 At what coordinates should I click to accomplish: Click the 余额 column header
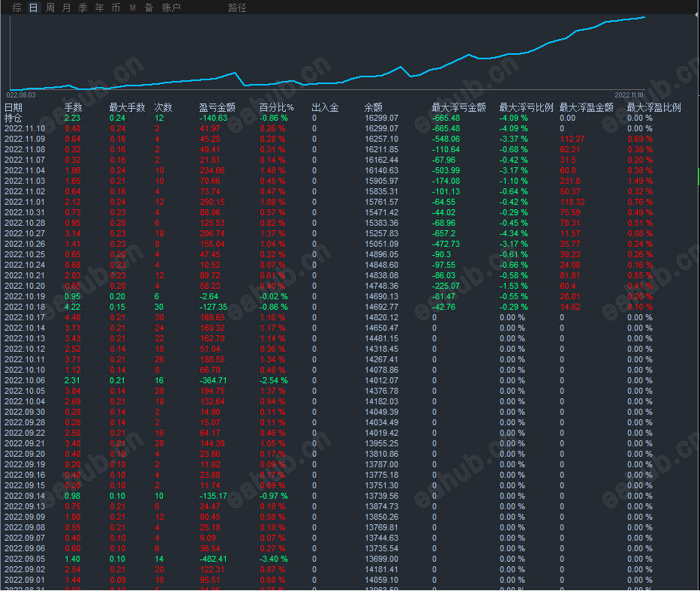373,107
